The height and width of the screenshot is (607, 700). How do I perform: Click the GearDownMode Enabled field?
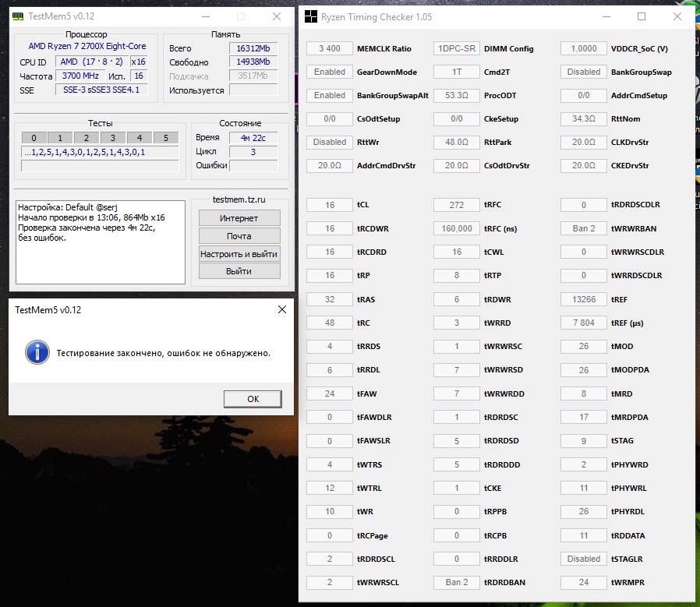tap(330, 72)
